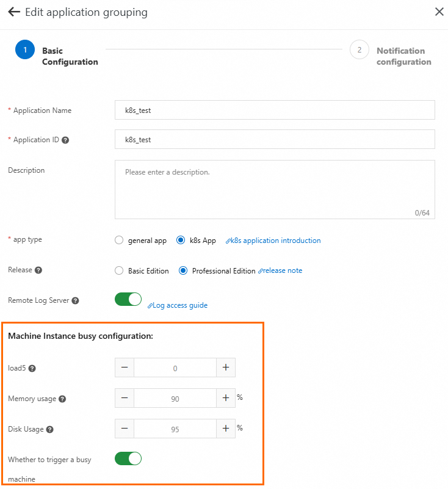448x489 pixels.
Task: Click the help icon next to Disk Usage
Action: click(50, 429)
